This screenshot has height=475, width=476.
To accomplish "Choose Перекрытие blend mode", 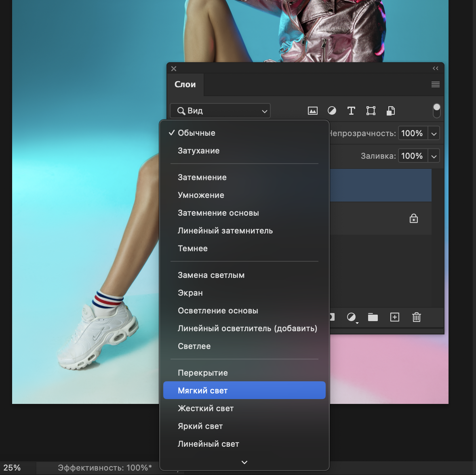I will (244, 373).
